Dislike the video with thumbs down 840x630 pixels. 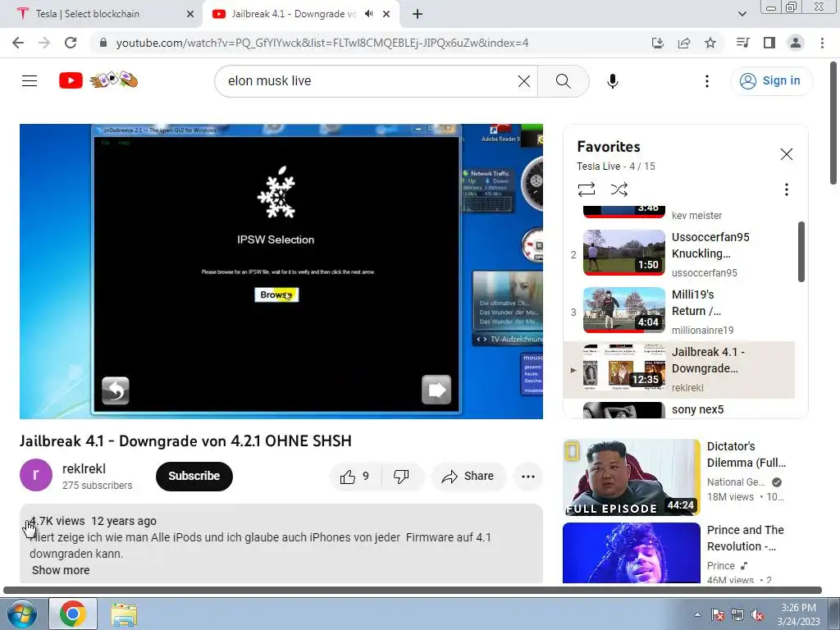tap(401, 477)
